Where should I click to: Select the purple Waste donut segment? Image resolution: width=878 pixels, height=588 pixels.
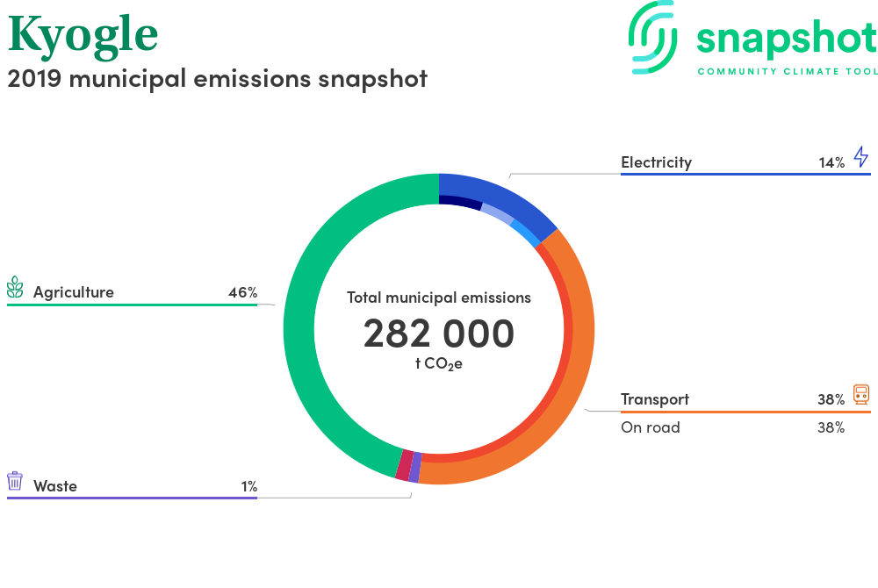(415, 467)
